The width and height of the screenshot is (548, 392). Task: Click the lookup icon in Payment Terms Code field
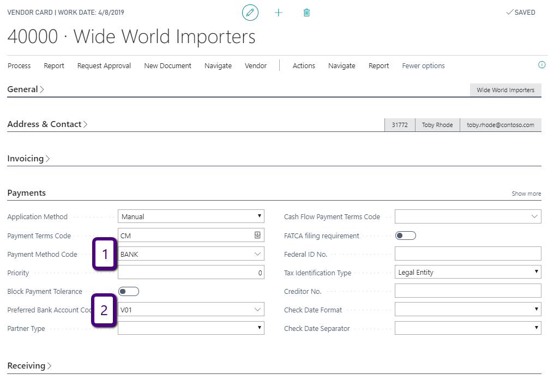257,236
